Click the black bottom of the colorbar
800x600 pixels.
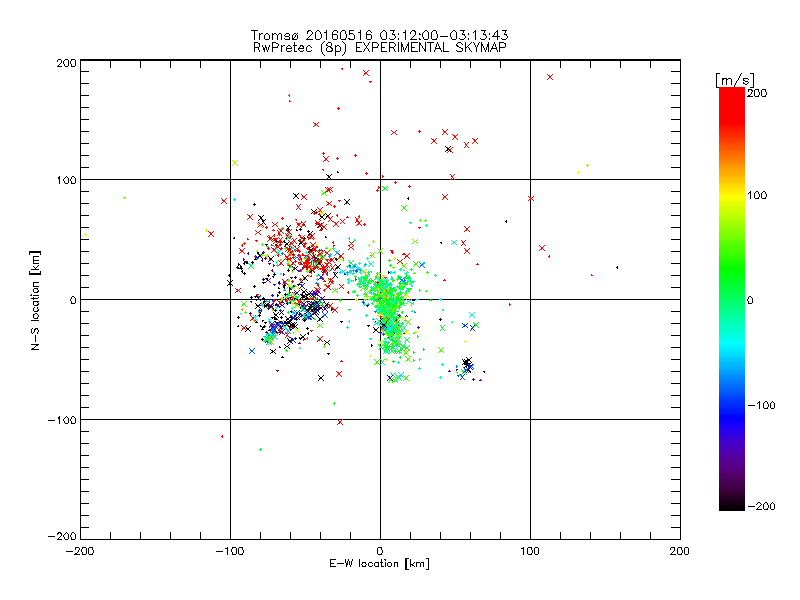[x=732, y=503]
